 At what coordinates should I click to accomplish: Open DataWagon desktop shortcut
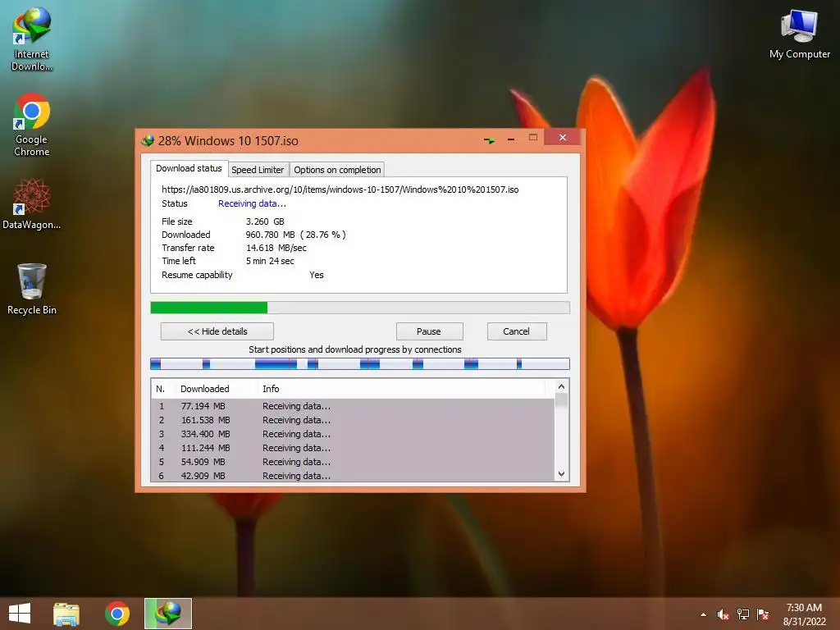point(32,204)
